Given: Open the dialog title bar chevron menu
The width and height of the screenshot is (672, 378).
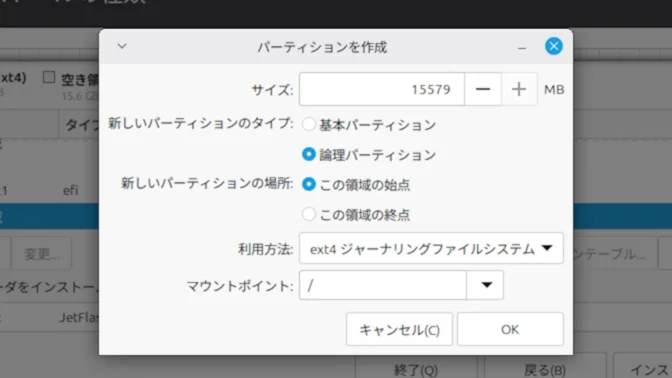Looking at the screenshot, I should [x=122, y=46].
